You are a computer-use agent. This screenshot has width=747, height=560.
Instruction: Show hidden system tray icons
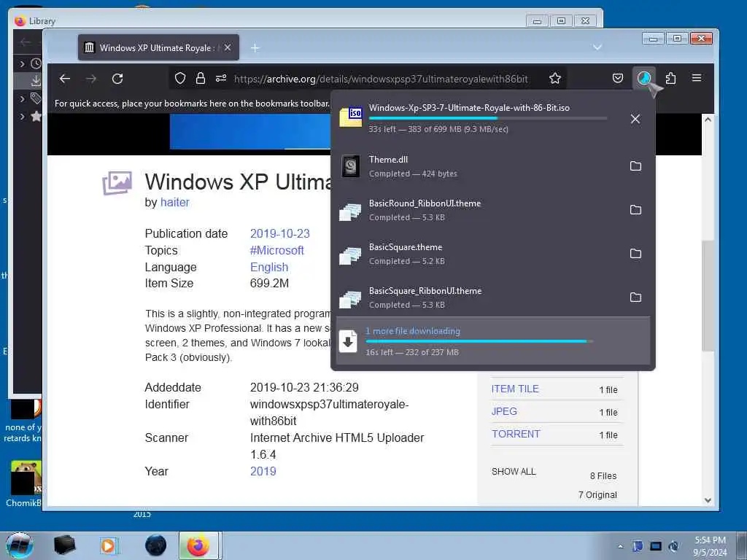pos(620,546)
